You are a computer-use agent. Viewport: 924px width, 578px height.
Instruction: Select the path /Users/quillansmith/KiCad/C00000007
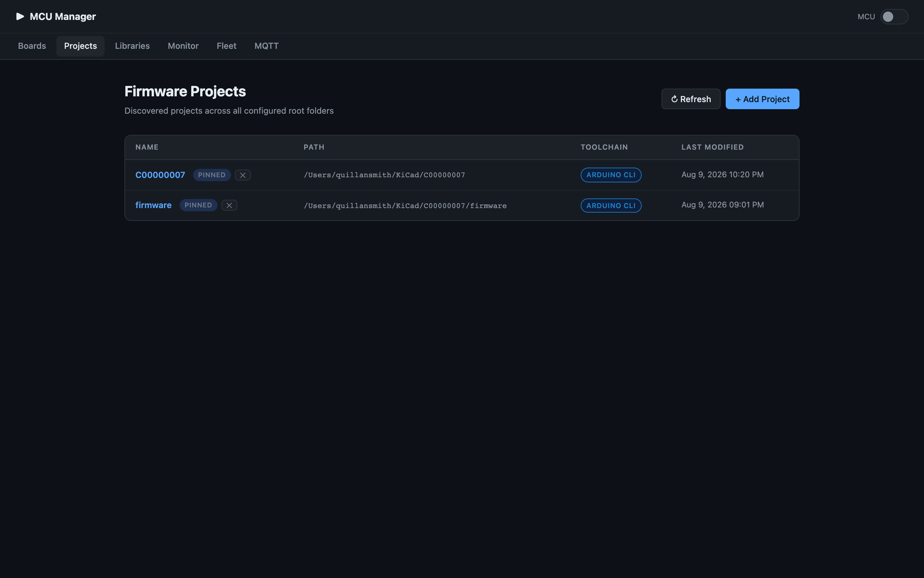(x=384, y=175)
